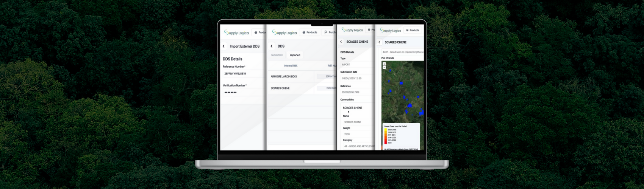Collapse the SCIAGES CHENE commodity section under Commodities
This screenshot has width=644, height=189.
[352, 108]
